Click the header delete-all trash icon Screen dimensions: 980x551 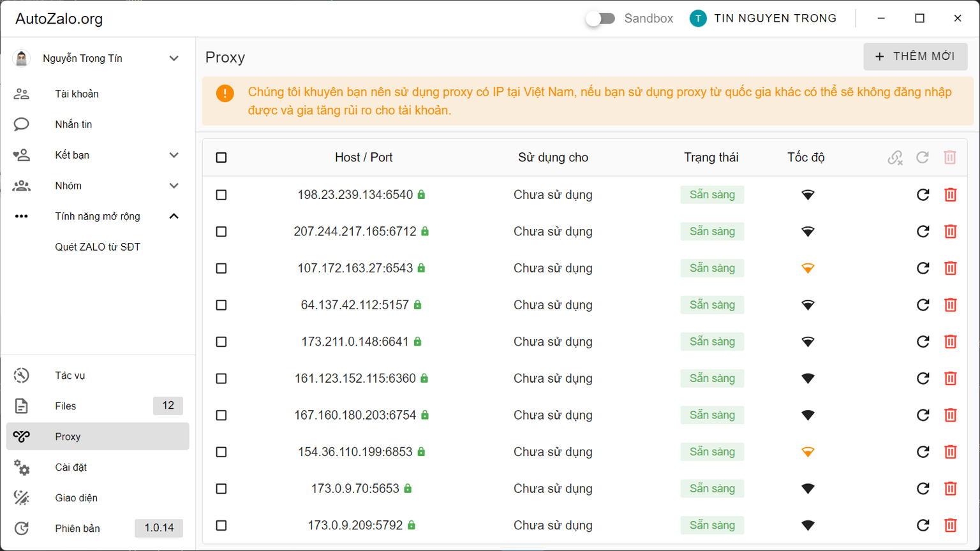click(950, 158)
